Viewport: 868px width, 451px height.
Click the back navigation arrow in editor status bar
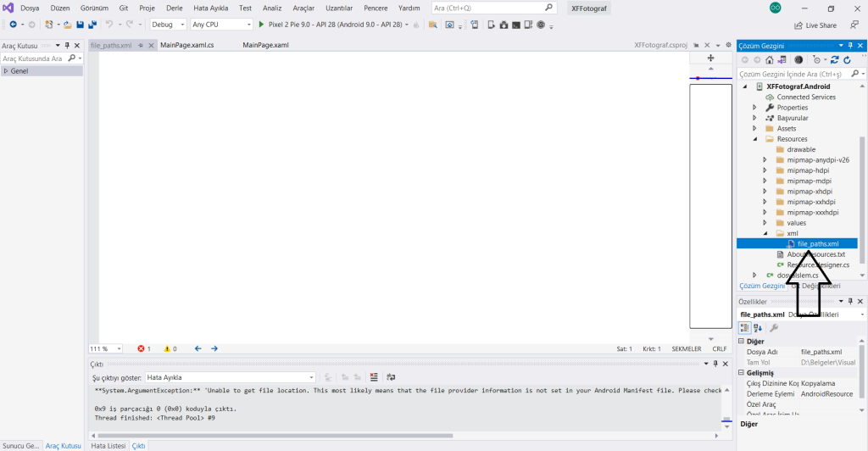pos(198,348)
